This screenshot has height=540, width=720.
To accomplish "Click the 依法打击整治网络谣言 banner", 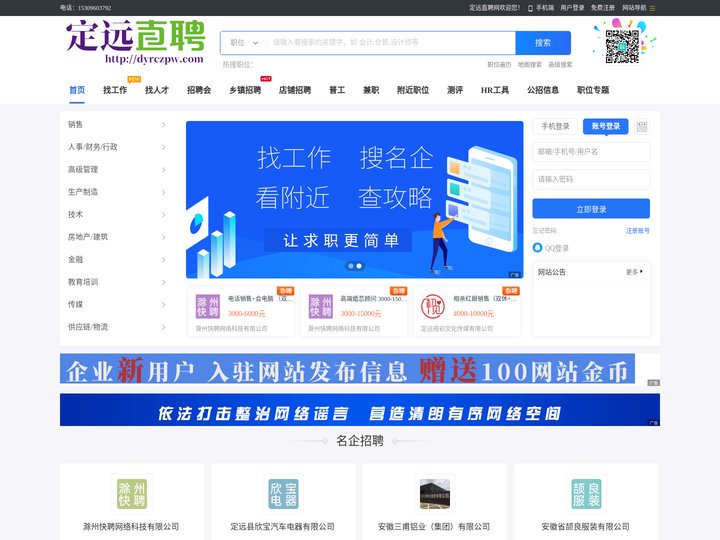I will coord(360,410).
